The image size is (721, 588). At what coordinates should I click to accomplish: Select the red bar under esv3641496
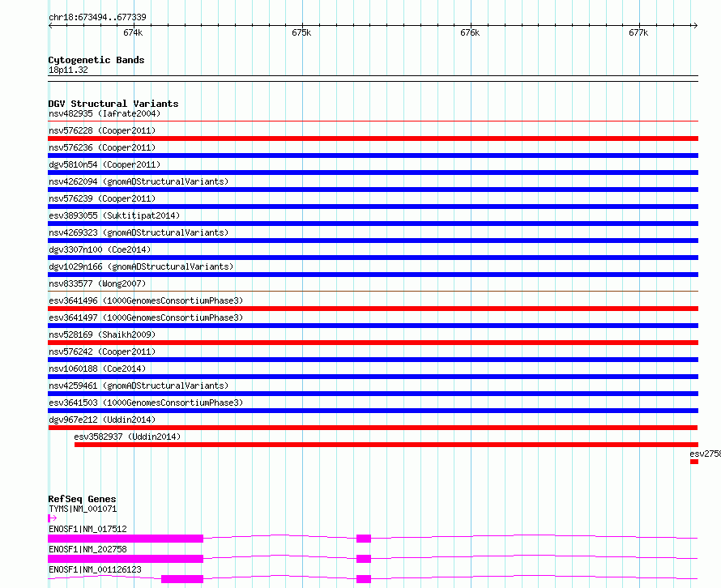(x=373, y=309)
